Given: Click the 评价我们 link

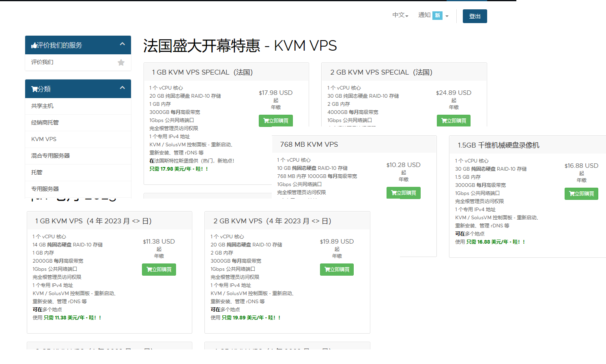Looking at the screenshot, I should point(42,62).
